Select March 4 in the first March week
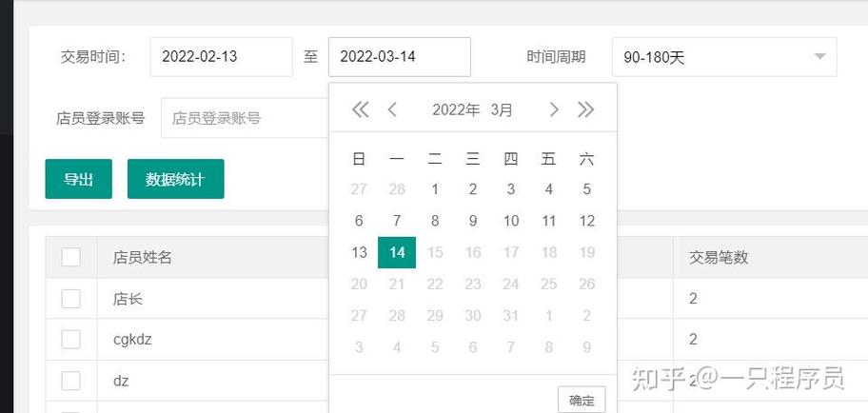 (x=548, y=189)
